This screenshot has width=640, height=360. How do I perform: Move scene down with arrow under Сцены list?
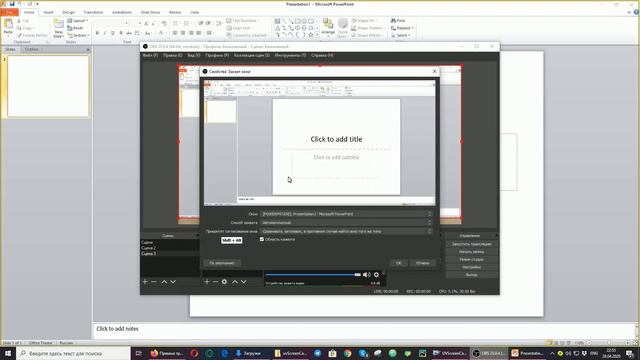click(x=173, y=282)
